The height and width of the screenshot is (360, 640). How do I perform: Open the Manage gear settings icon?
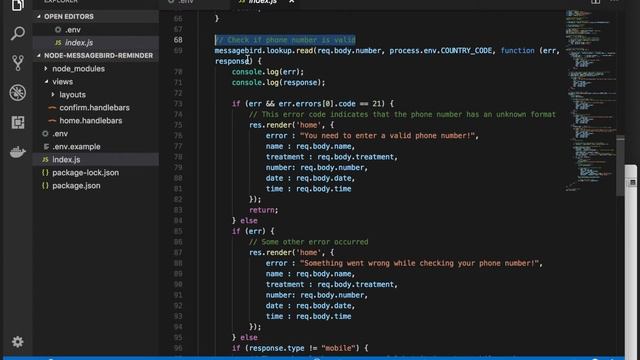[x=18, y=342]
